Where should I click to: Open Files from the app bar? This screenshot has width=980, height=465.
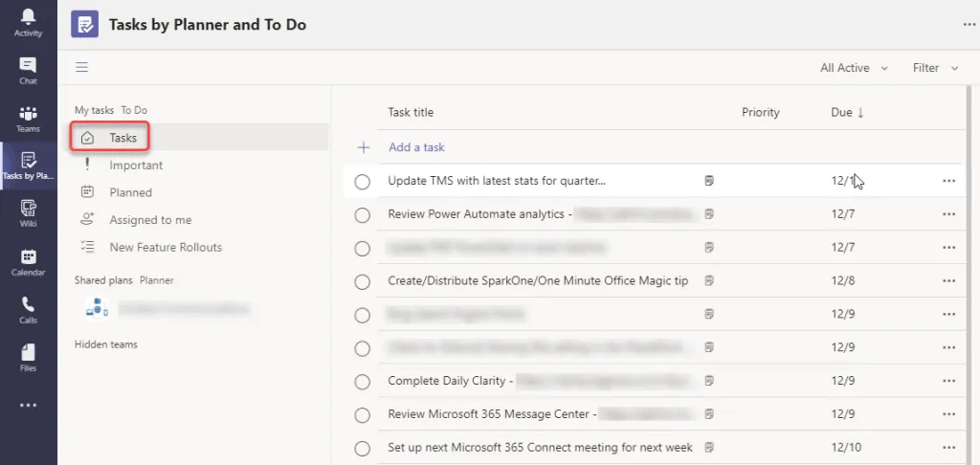pyautogui.click(x=28, y=357)
